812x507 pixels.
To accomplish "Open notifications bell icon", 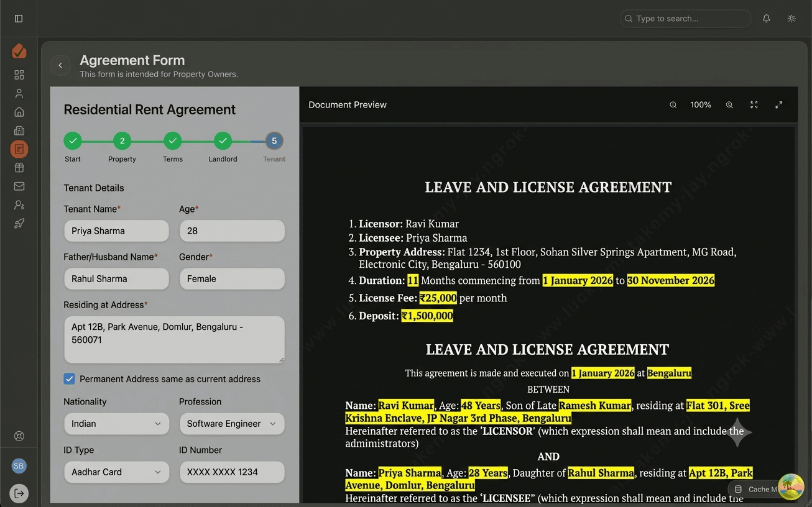I will pyautogui.click(x=767, y=19).
